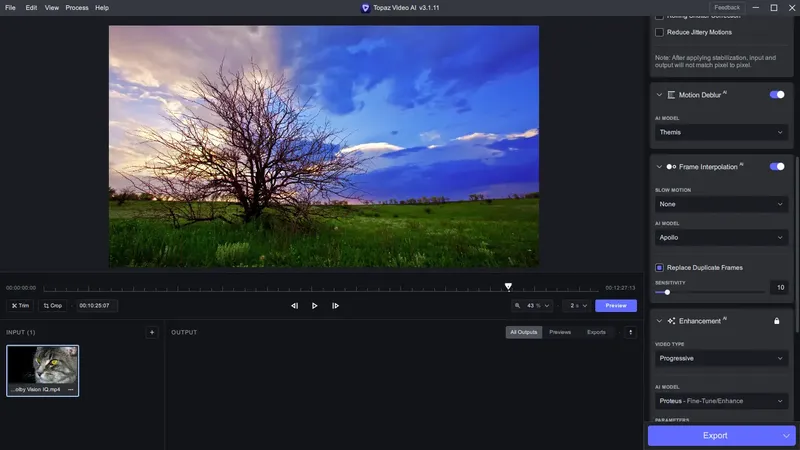
Task: Collapse the Motion Deblur section
Action: [x=659, y=95]
